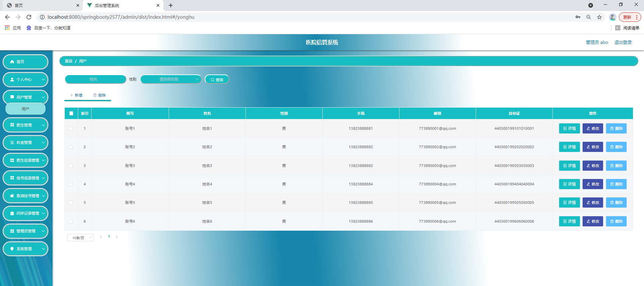
Task: Click the email 773890003@qq.com cell
Action: click(x=437, y=166)
